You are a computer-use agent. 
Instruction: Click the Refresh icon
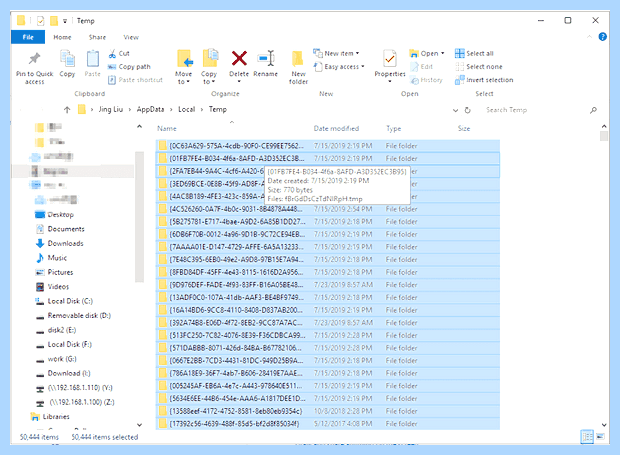[467, 110]
